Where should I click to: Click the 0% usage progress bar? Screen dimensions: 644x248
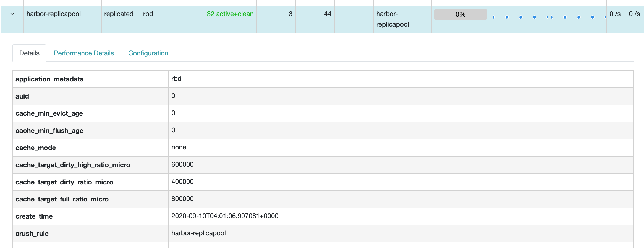(x=460, y=14)
